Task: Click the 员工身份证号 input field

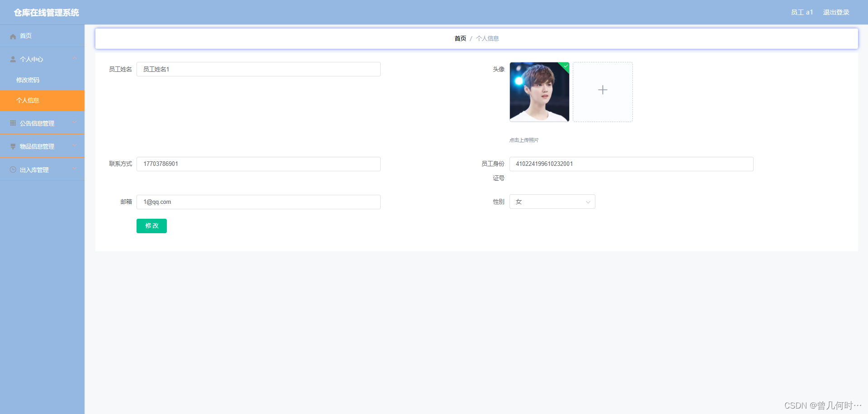Action: 632,164
